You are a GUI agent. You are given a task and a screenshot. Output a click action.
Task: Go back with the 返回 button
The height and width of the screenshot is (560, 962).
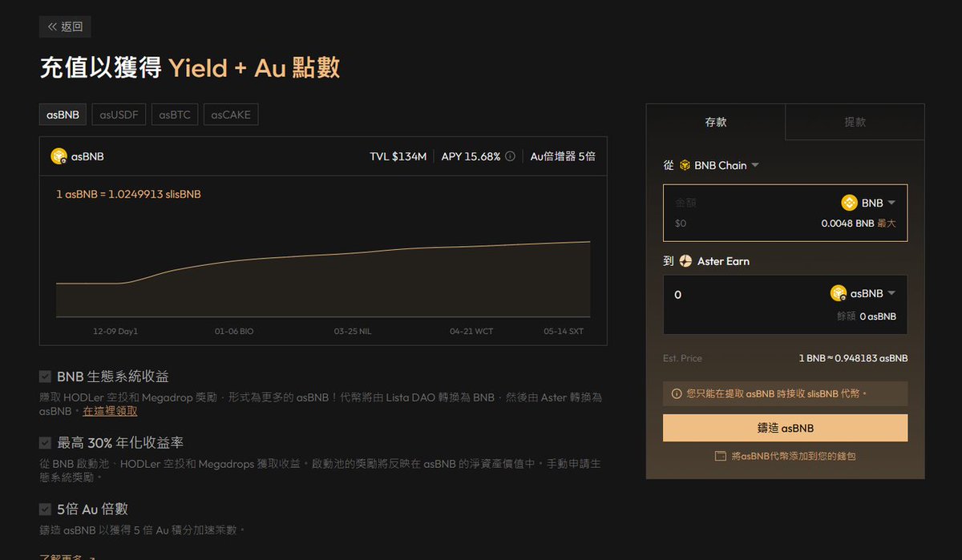pyautogui.click(x=65, y=26)
